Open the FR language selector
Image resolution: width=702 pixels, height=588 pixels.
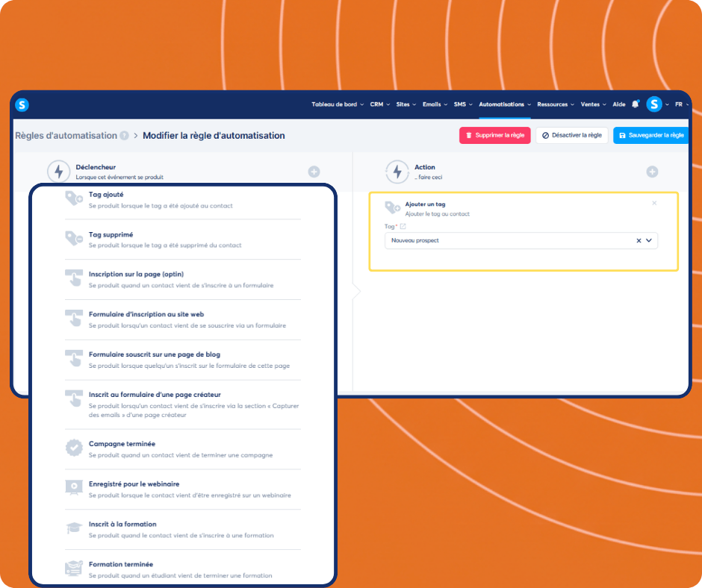(x=682, y=104)
